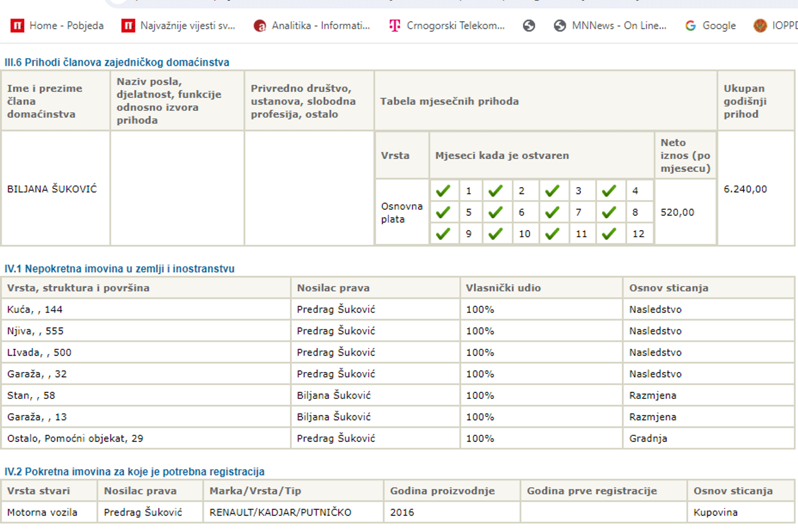Click the III.6 Prihodi članova heading
The width and height of the screenshot is (798, 532).
pyautogui.click(x=117, y=62)
